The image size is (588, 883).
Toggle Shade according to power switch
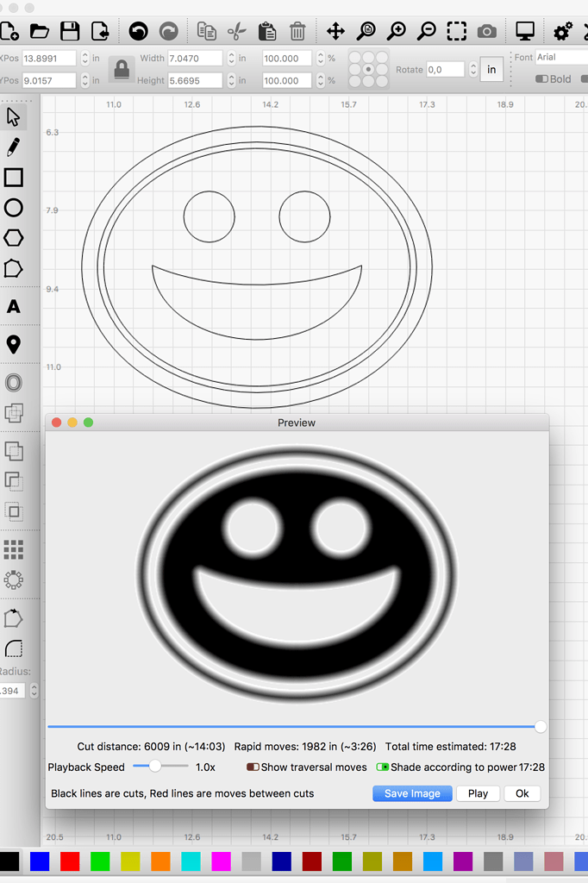(x=383, y=767)
